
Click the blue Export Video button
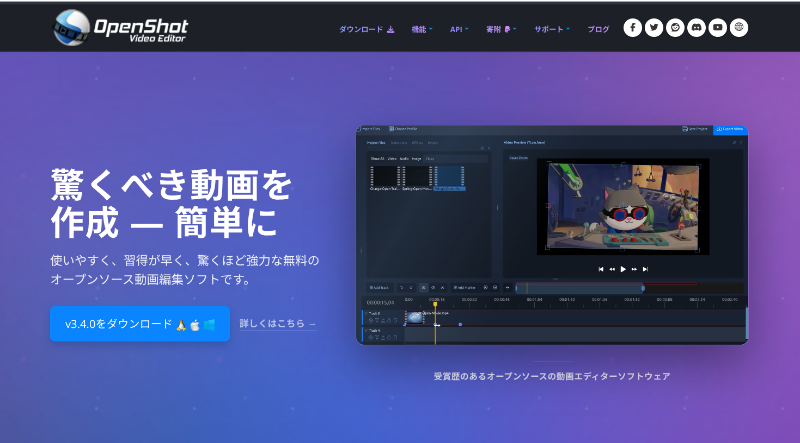[x=730, y=130]
